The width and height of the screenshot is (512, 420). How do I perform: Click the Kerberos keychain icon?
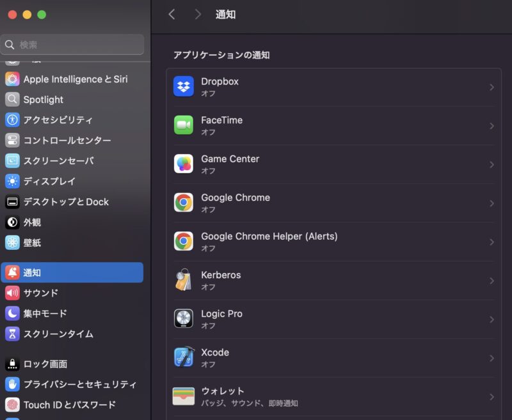tap(184, 280)
